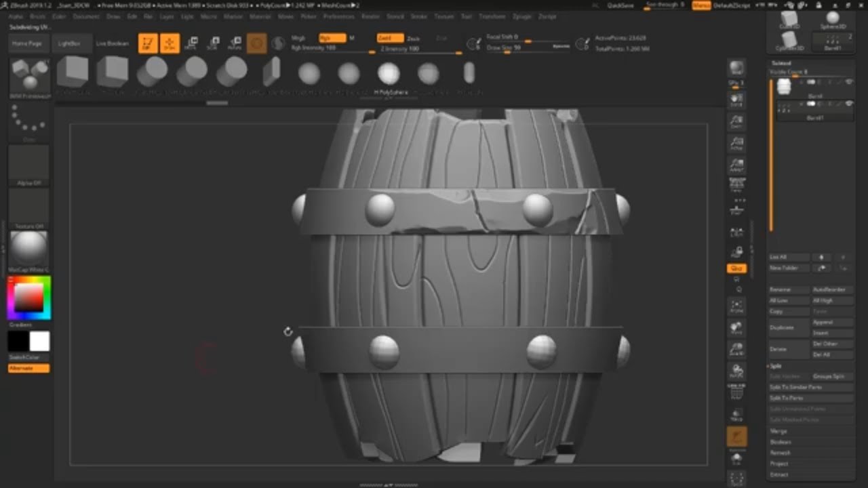Open the Brush menu
The image size is (868, 488).
tap(38, 16)
